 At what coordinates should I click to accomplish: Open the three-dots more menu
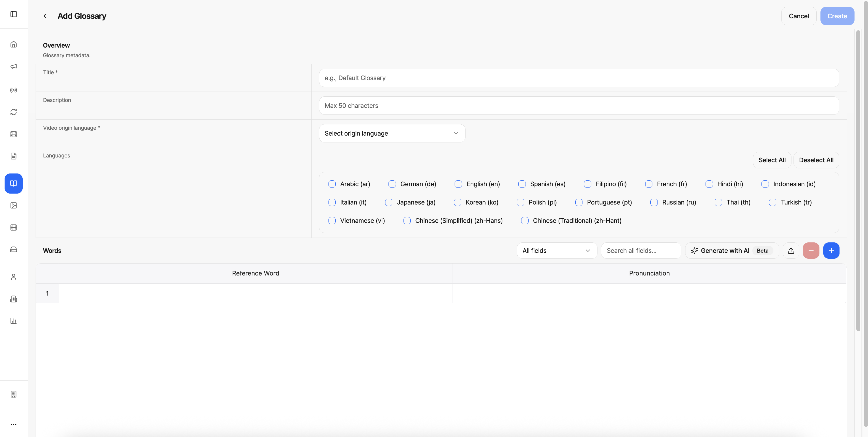tap(13, 425)
